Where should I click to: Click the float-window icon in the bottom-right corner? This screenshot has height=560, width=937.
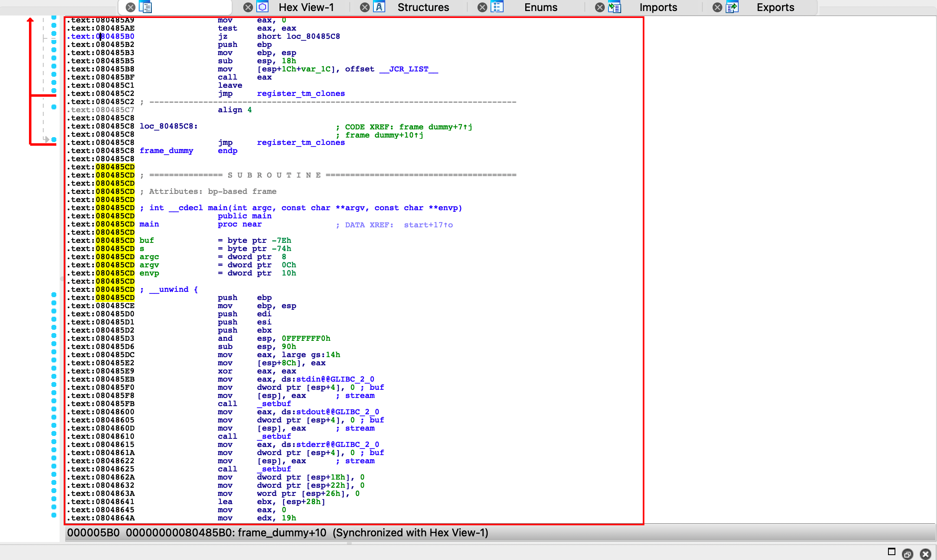coord(908,554)
